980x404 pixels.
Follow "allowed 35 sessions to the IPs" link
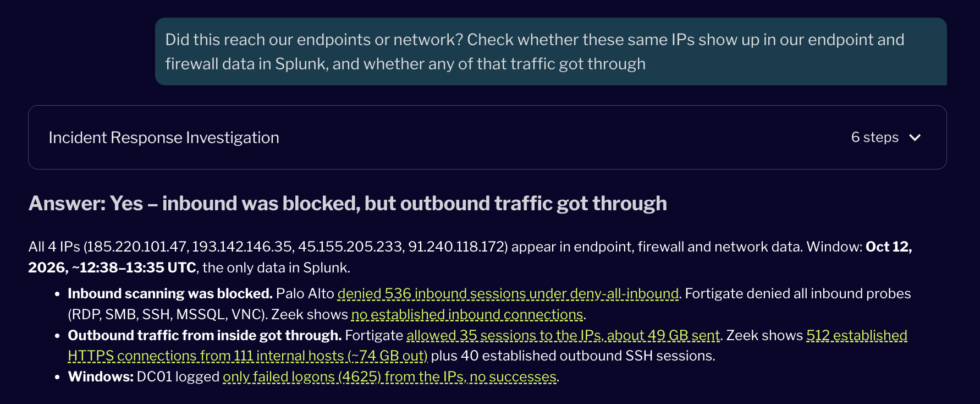tap(563, 336)
